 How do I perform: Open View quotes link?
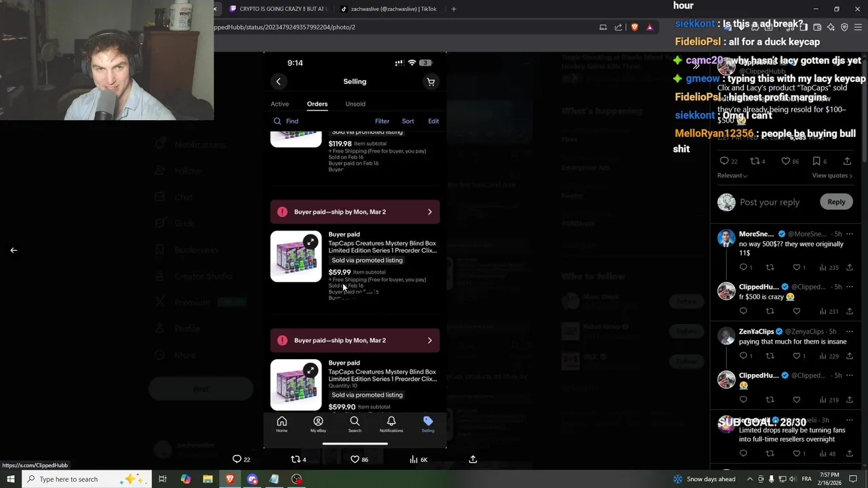click(x=832, y=176)
